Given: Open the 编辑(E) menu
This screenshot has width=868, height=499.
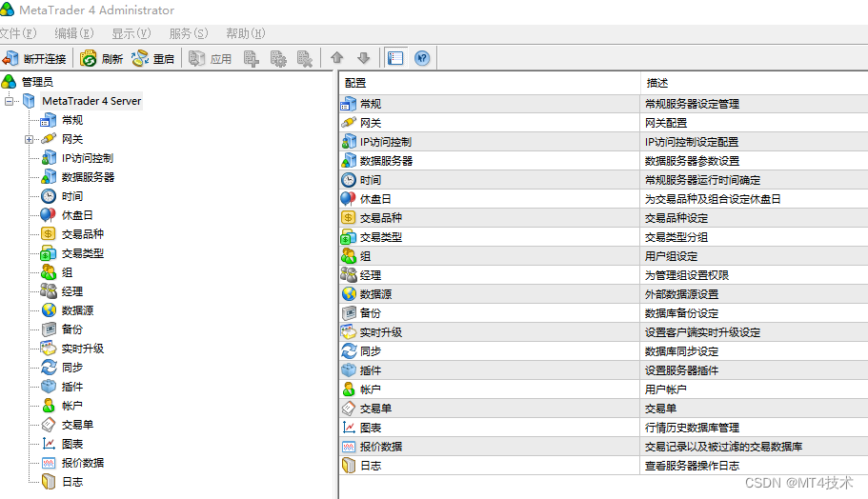Looking at the screenshot, I should (x=74, y=33).
